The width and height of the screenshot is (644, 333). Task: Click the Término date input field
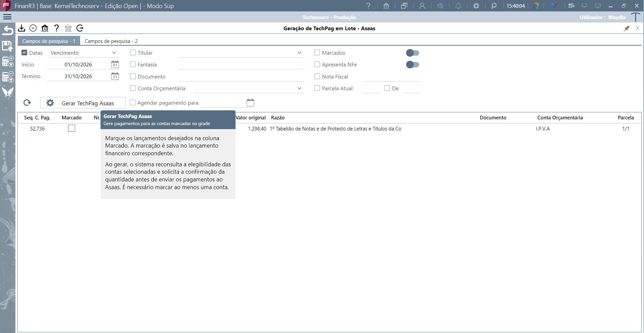pyautogui.click(x=78, y=76)
